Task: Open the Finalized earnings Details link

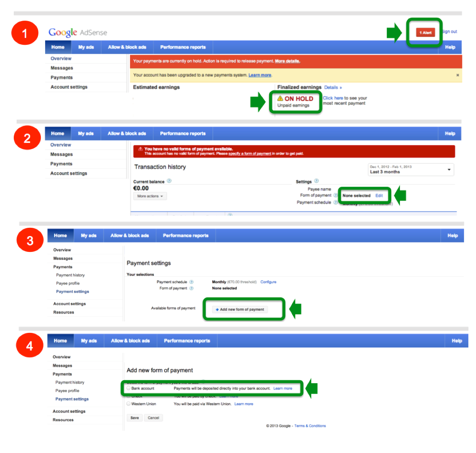Action: point(333,87)
